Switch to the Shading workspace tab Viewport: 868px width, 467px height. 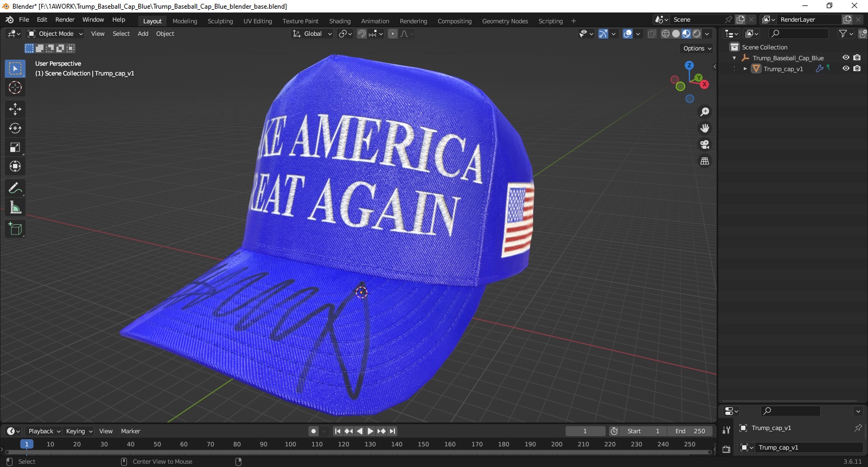[x=340, y=21]
